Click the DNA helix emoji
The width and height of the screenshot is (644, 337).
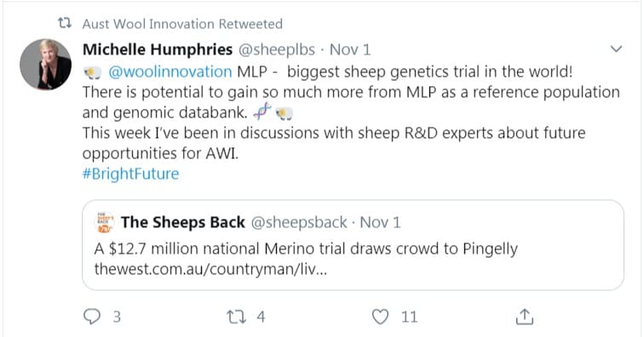[x=262, y=111]
